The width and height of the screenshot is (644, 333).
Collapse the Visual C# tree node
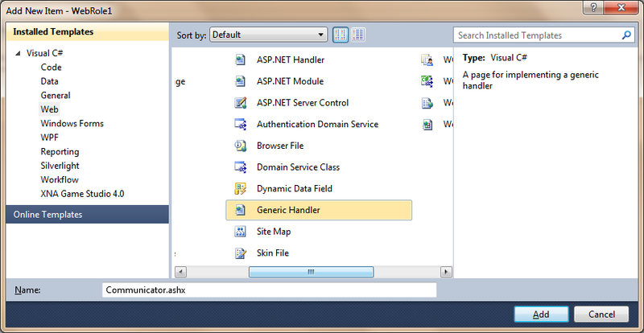click(x=18, y=53)
